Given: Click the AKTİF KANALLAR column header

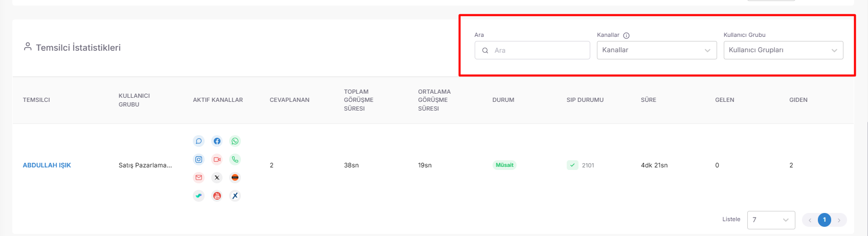Looking at the screenshot, I should point(218,100).
